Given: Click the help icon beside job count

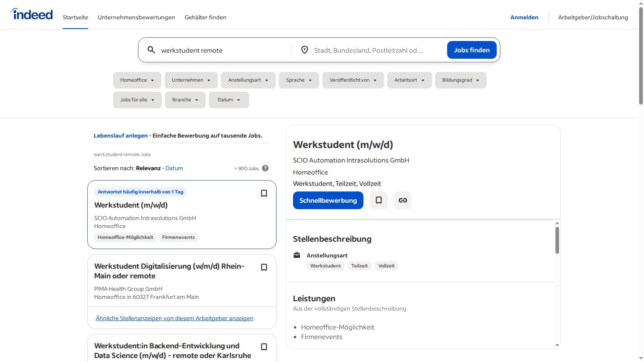Looking at the screenshot, I should pyautogui.click(x=265, y=168).
